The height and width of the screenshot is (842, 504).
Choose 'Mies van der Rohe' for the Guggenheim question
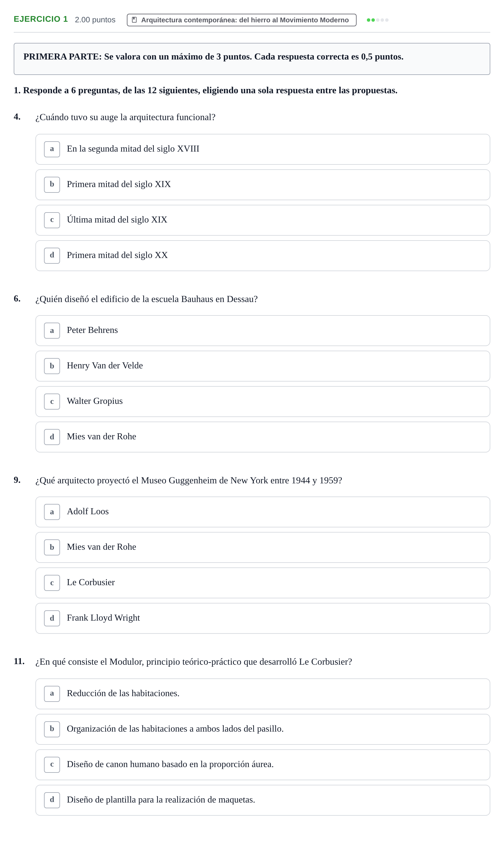coord(263,547)
